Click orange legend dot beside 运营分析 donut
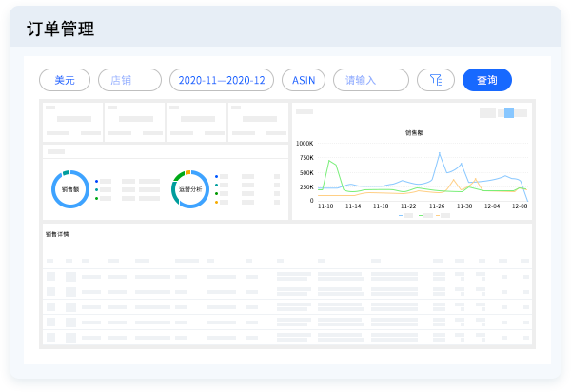This screenshot has height=392, width=571. click(217, 202)
